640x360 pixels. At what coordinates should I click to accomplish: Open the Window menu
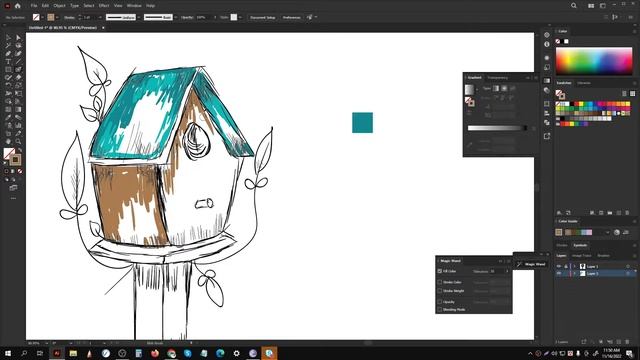134,6
